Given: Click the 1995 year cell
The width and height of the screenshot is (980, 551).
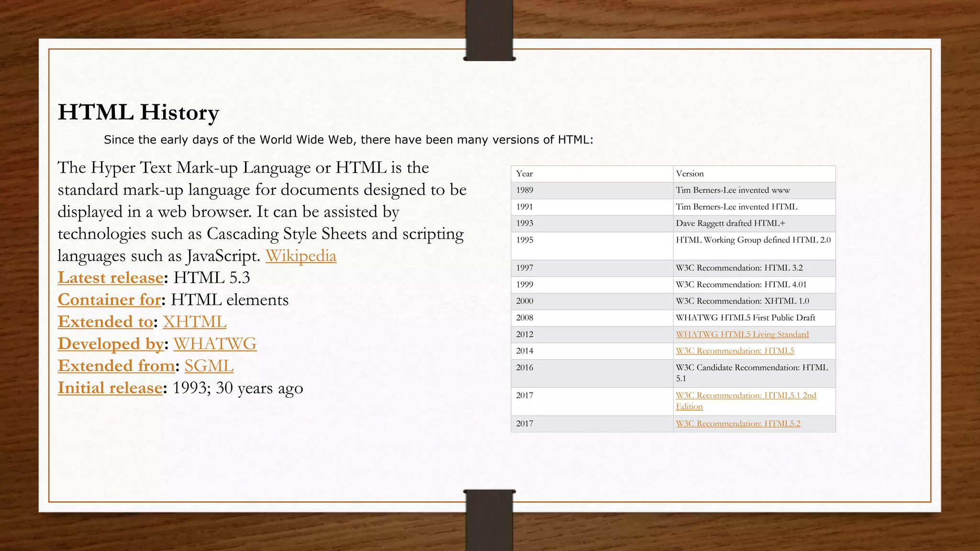Looking at the screenshot, I should coord(592,246).
